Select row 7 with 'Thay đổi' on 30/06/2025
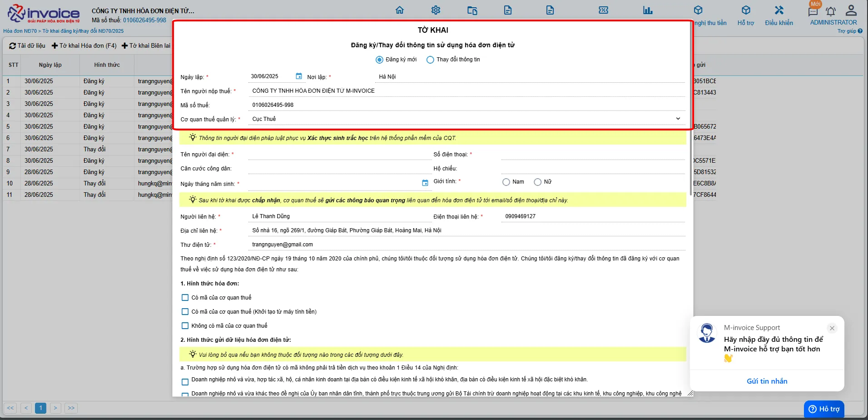868x420 pixels. [x=88, y=149]
